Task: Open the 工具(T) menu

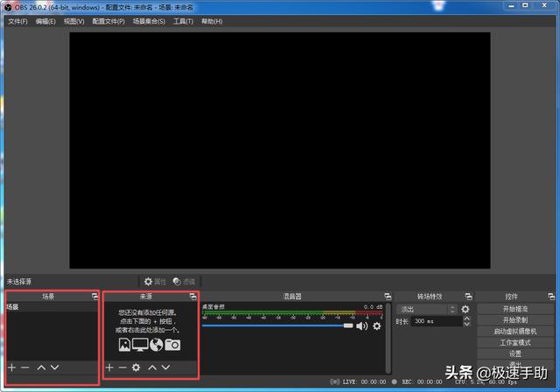Action: pos(183,21)
